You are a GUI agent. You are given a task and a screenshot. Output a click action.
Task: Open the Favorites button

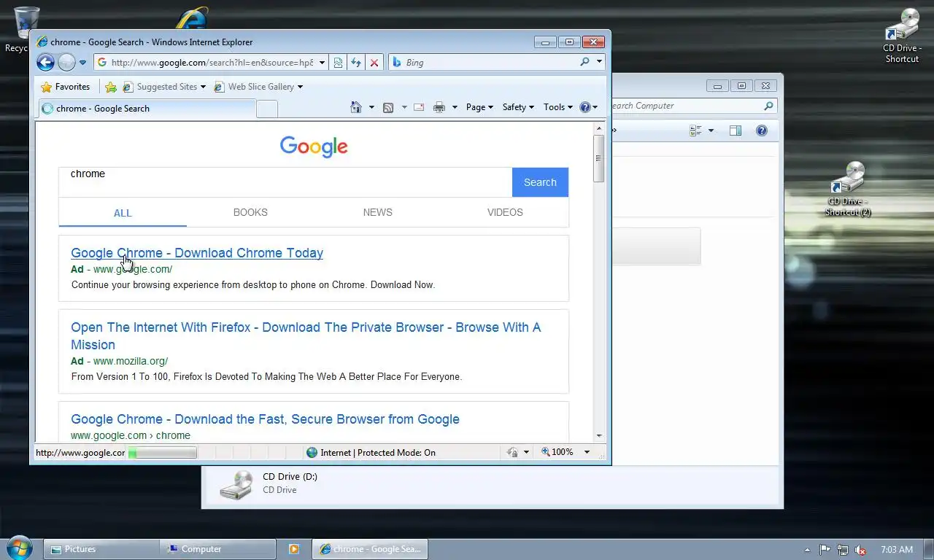tap(66, 87)
